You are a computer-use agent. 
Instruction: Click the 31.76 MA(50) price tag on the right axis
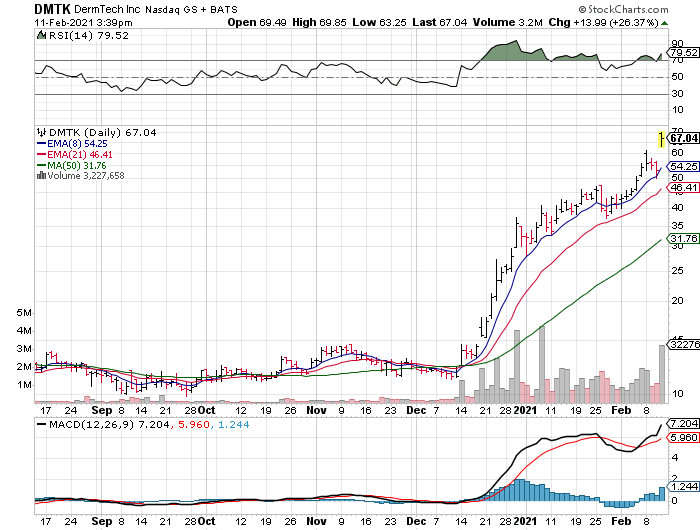pos(684,238)
